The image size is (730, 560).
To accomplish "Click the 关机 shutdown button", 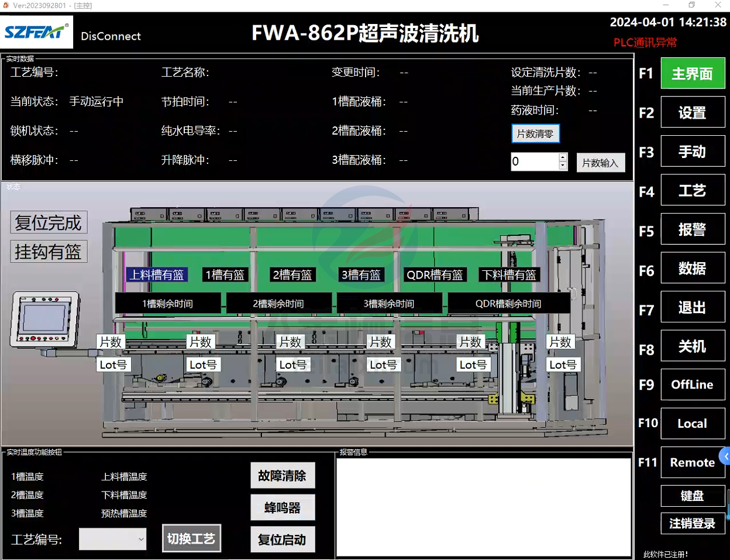I will pyautogui.click(x=693, y=346).
